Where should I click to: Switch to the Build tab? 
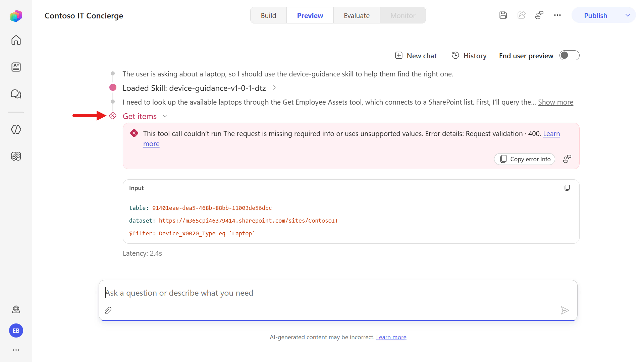tap(268, 15)
